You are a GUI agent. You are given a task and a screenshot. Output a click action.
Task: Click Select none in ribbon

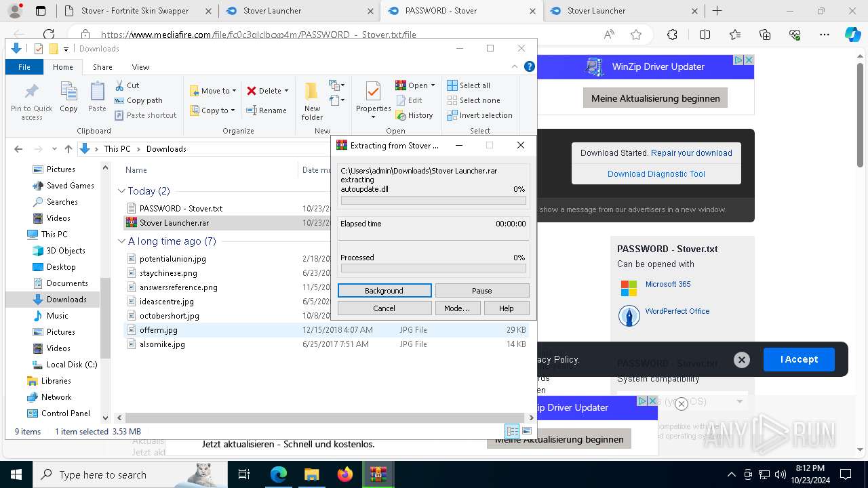473,100
